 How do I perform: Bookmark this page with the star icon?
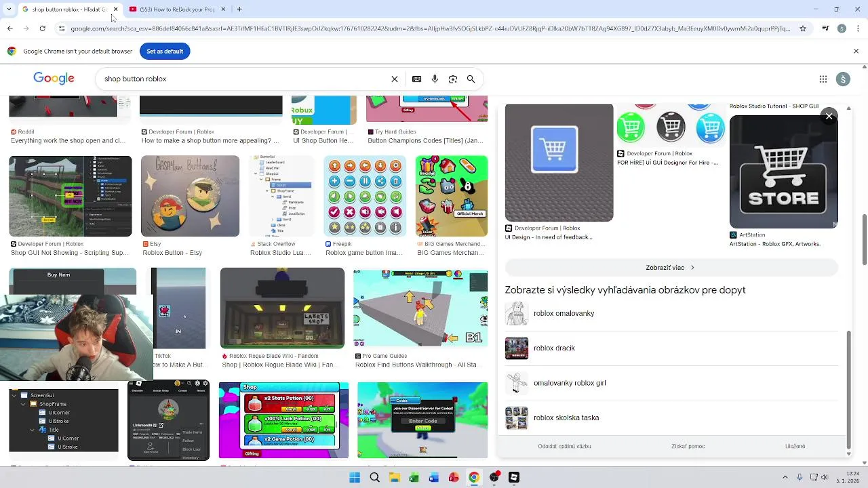click(x=803, y=28)
